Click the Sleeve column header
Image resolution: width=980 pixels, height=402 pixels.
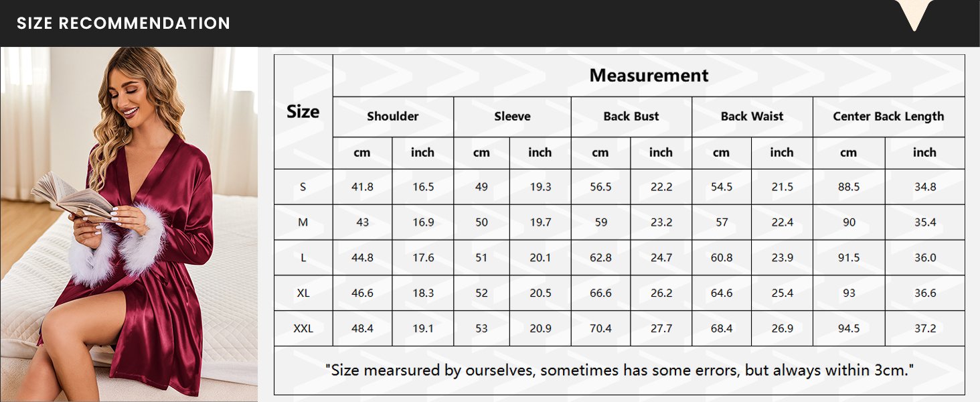tap(512, 117)
